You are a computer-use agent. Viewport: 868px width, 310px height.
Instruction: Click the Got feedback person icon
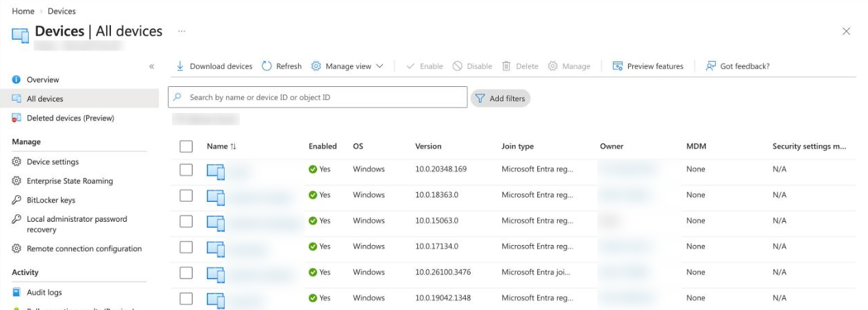[710, 66]
